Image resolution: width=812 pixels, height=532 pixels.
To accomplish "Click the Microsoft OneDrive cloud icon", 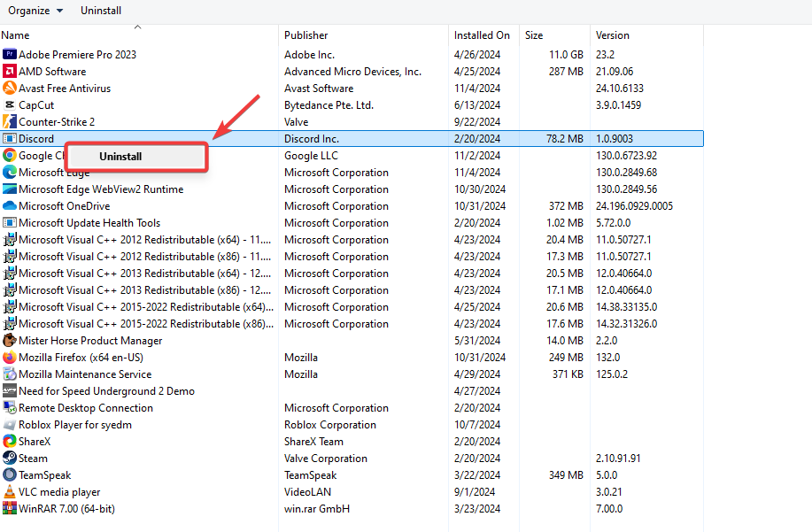I will 10,206.
